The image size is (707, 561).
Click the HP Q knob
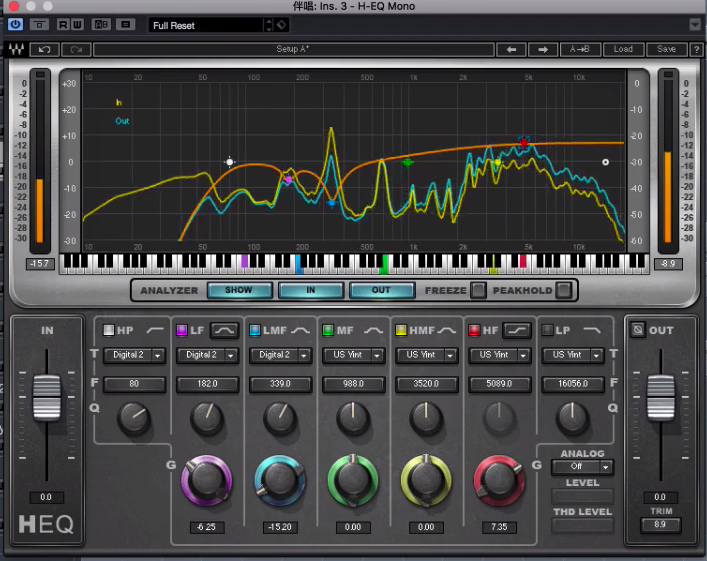tap(134, 418)
